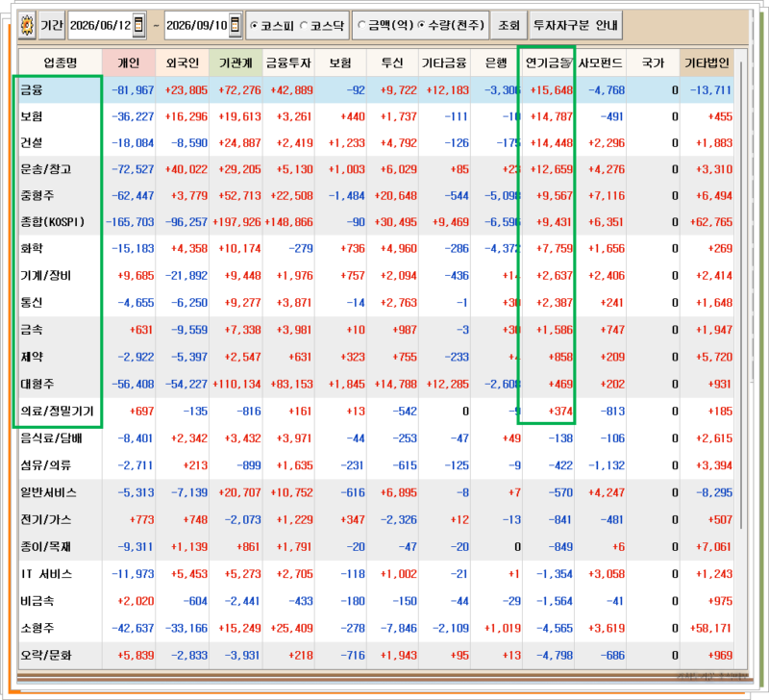The image size is (769, 700).
Task: Select the 제약 sector row
Action: coord(376,357)
